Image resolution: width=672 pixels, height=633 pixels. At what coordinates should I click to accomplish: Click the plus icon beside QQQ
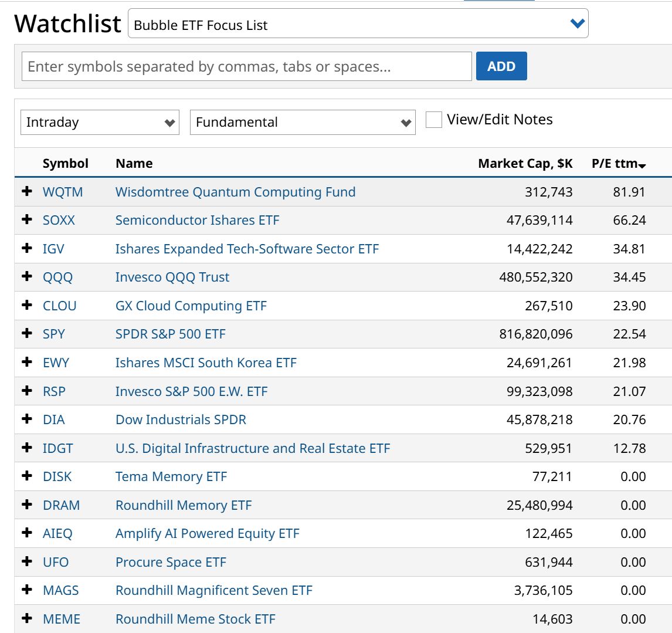click(27, 277)
